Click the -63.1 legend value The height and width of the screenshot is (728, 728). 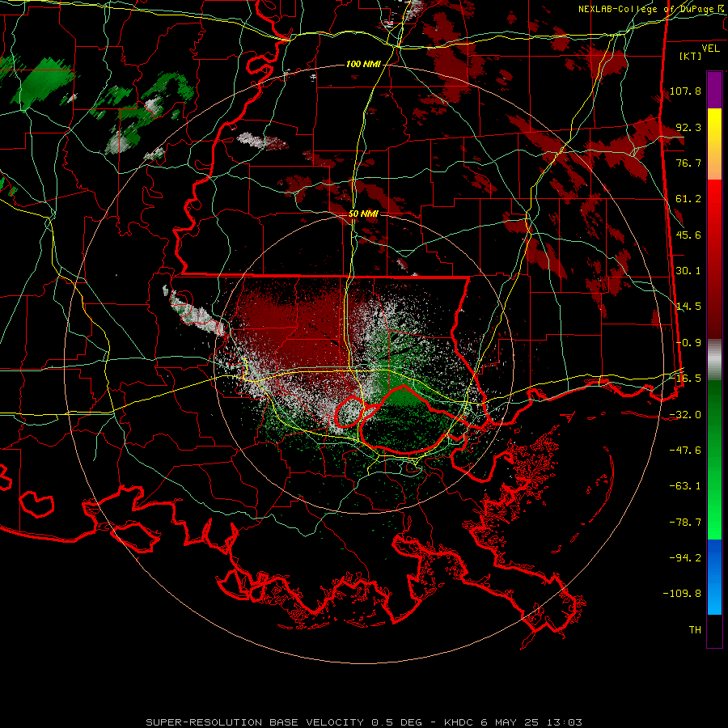(x=685, y=486)
